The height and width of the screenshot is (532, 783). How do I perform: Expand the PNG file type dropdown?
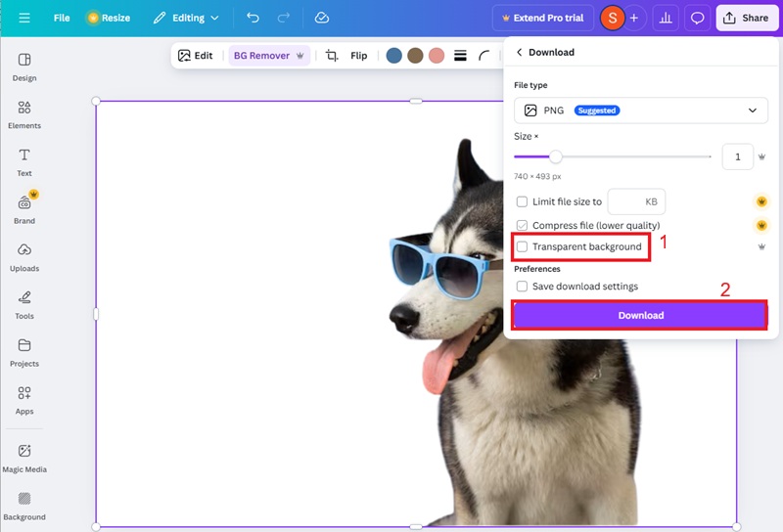click(x=640, y=111)
